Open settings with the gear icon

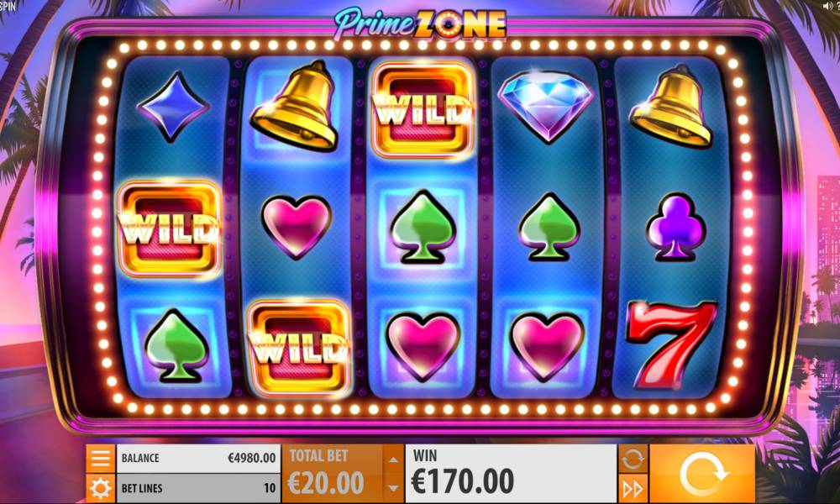point(101,488)
